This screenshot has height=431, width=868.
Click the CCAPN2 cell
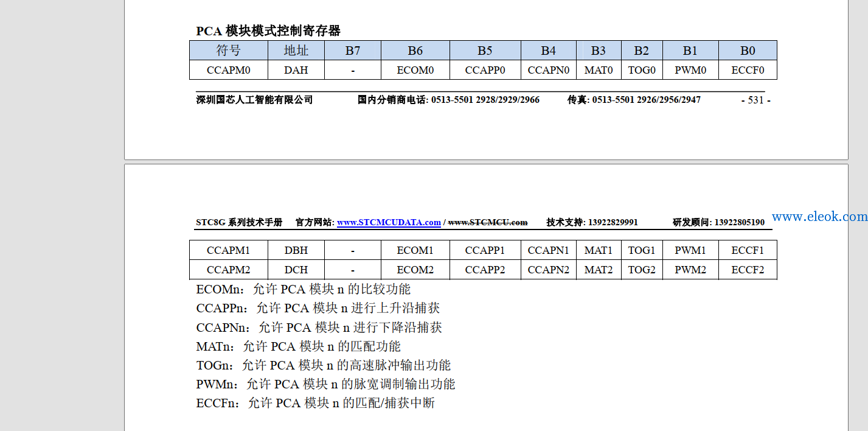549,270
